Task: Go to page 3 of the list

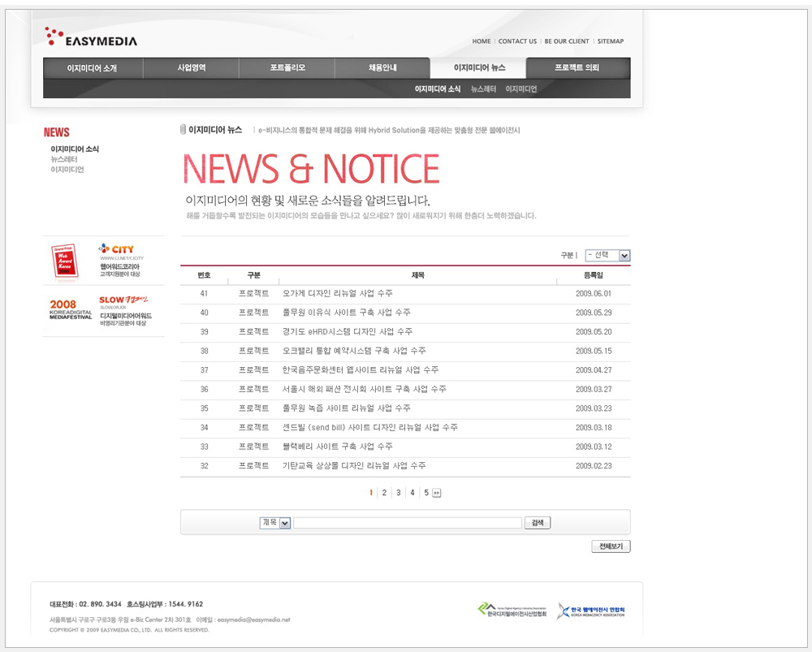Action: [x=398, y=493]
